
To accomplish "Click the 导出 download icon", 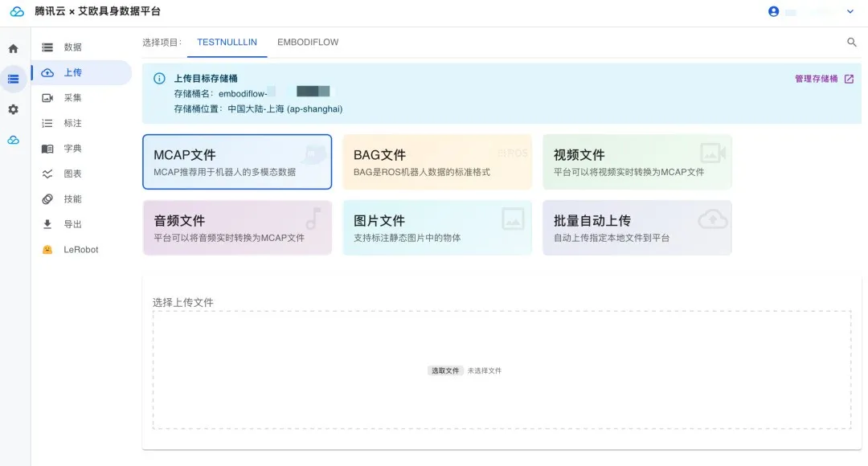I will coord(47,224).
